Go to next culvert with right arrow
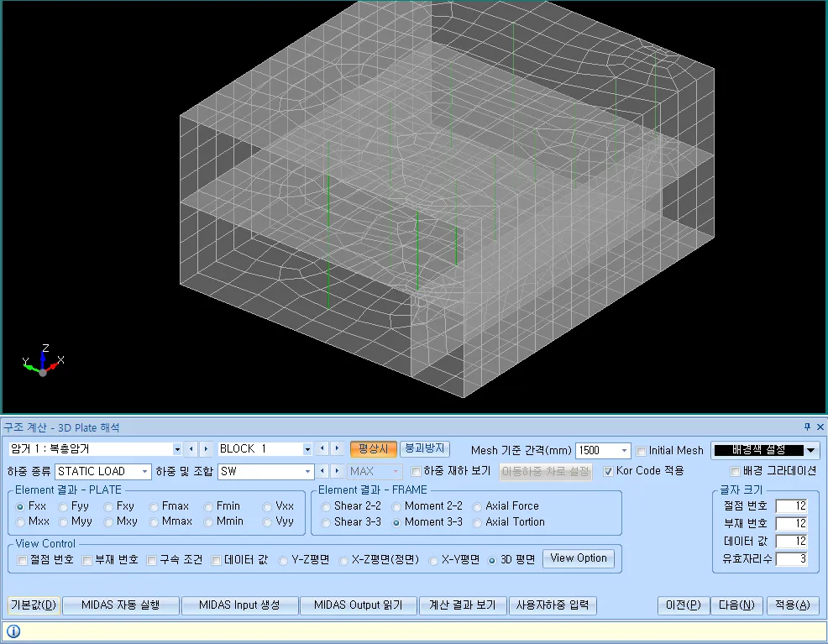Screen dimensions: 828x644 point(206,449)
